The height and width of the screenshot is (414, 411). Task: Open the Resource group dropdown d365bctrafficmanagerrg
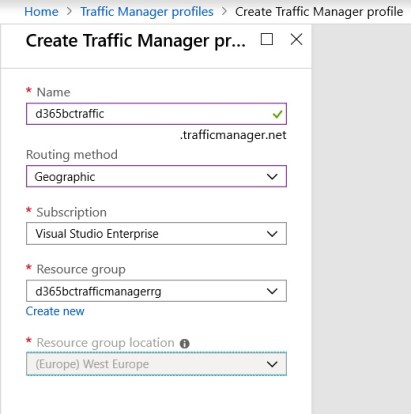click(x=156, y=291)
